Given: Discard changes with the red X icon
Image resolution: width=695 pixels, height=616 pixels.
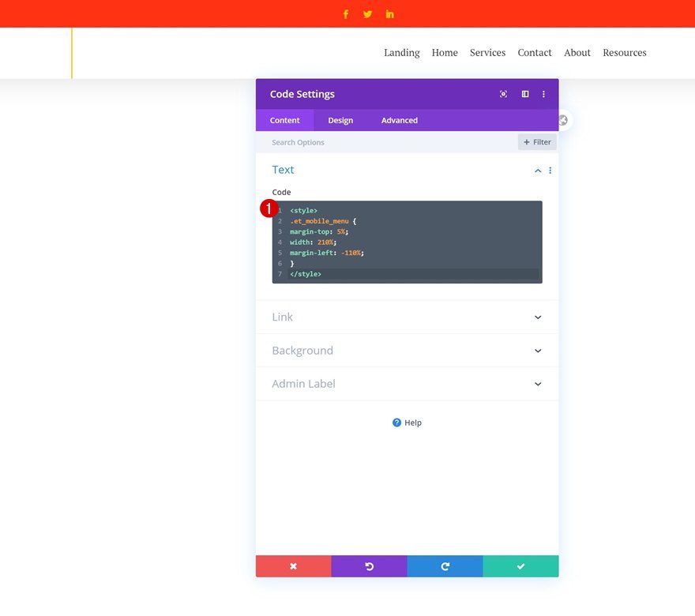Looking at the screenshot, I should tap(293, 565).
